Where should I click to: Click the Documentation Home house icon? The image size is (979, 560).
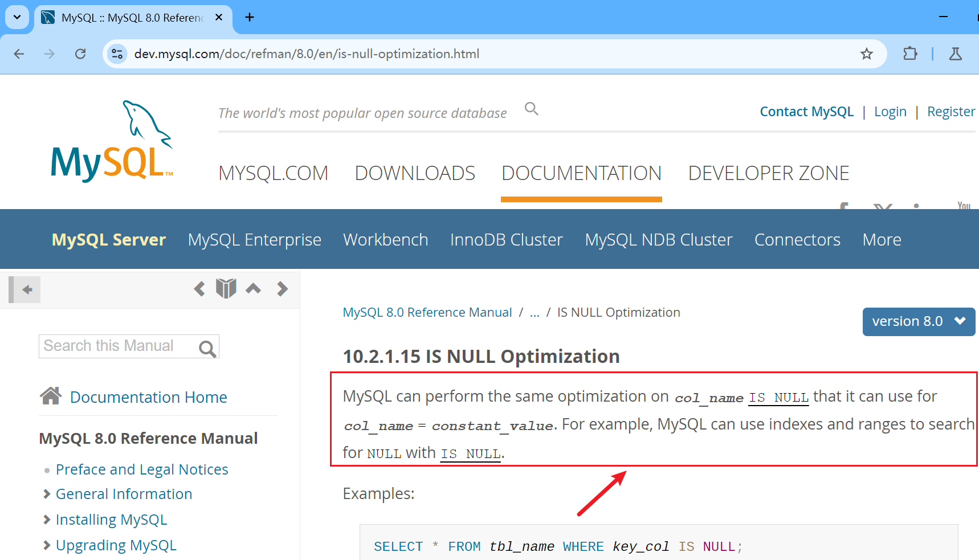[x=51, y=395]
